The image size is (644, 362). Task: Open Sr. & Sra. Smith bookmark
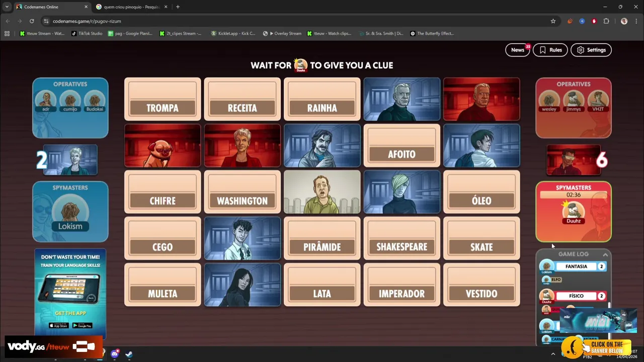coord(381,34)
